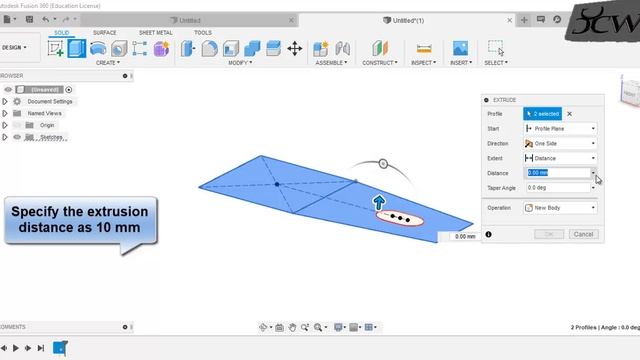This screenshot has width=640, height=360.
Task: Click the sketch feature in timeline
Action: (60, 348)
